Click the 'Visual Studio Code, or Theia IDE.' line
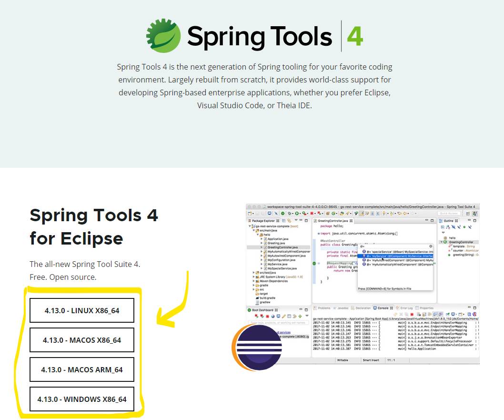 pyautogui.click(x=254, y=105)
